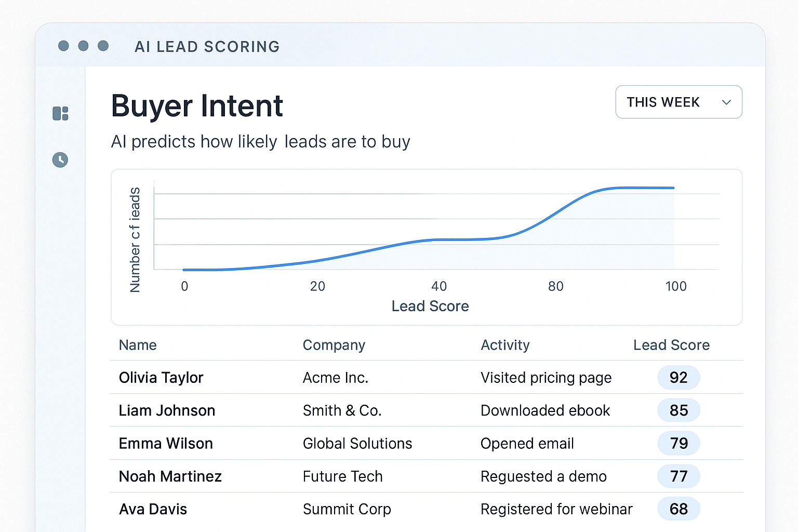The height and width of the screenshot is (532, 798).
Task: Open the dashboard panel from the sidebar
Action: point(60,113)
